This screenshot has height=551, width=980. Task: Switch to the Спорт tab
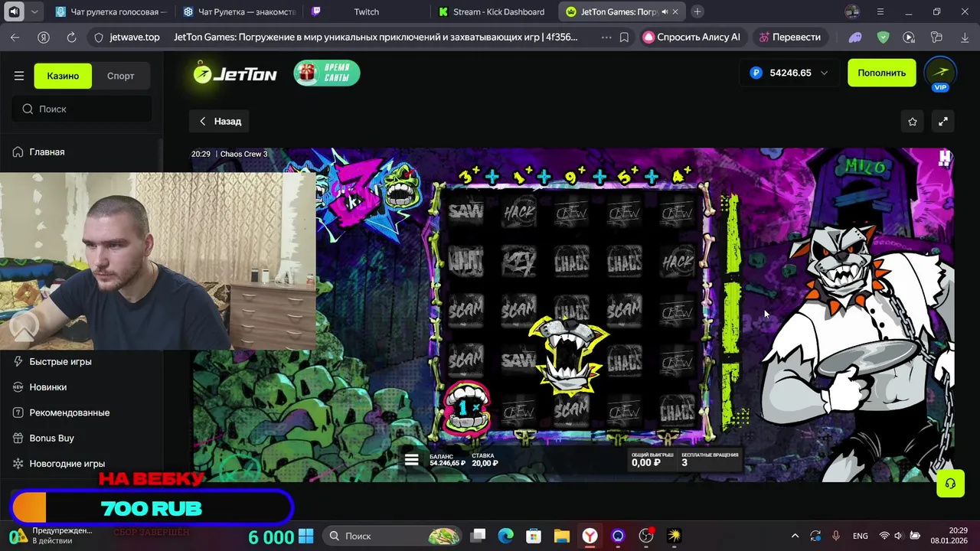pyautogui.click(x=120, y=76)
